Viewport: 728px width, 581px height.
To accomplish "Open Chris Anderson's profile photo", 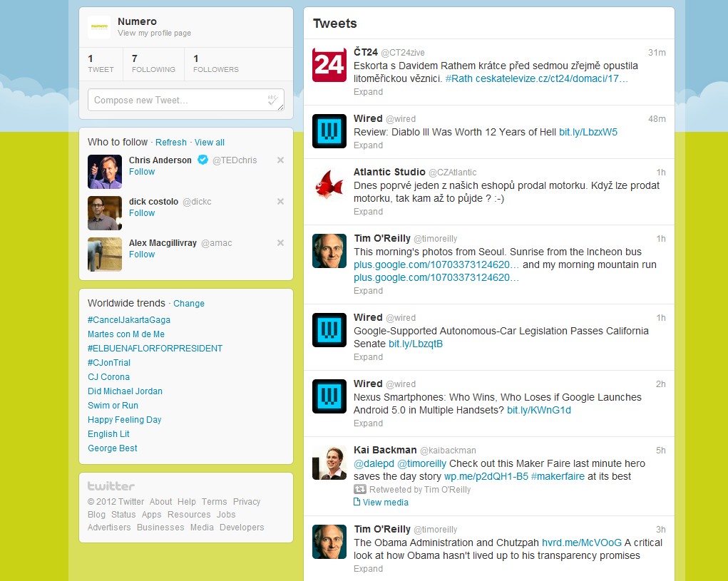I will click(x=105, y=172).
